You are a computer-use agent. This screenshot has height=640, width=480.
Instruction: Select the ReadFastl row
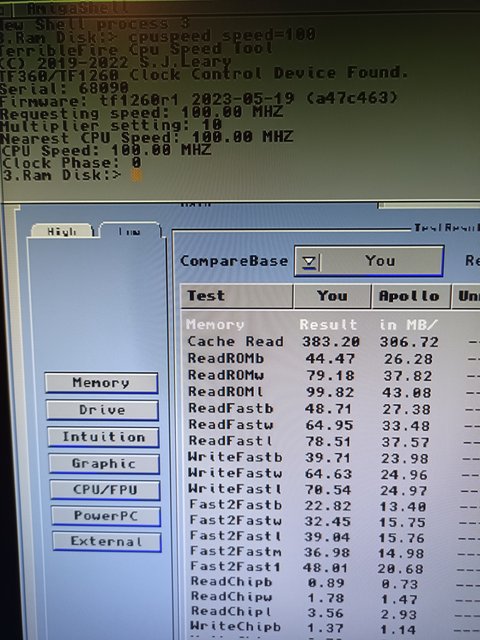point(331,441)
